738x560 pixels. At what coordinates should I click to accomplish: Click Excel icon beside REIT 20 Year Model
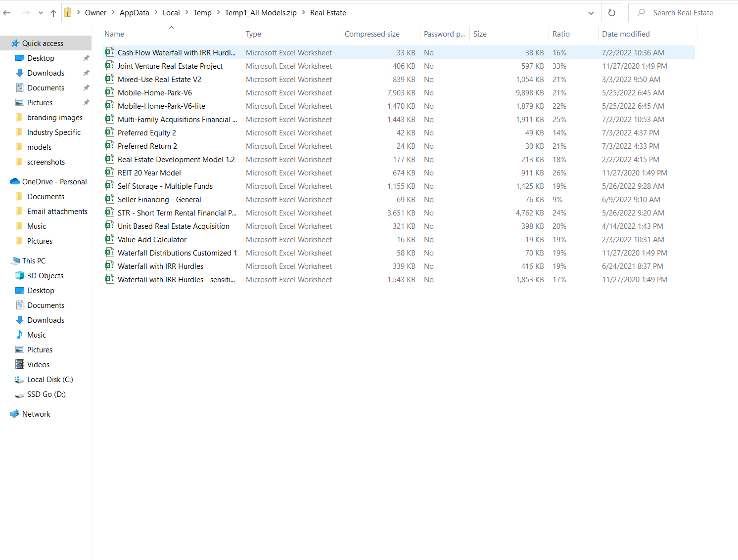[x=110, y=172]
